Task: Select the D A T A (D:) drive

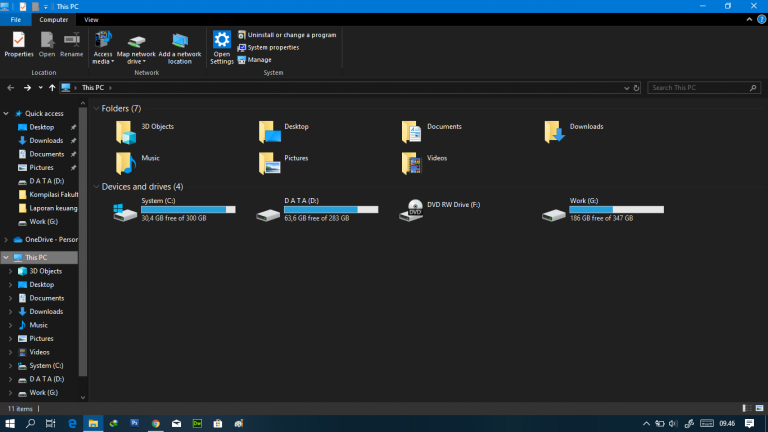Action: pyautogui.click(x=317, y=210)
